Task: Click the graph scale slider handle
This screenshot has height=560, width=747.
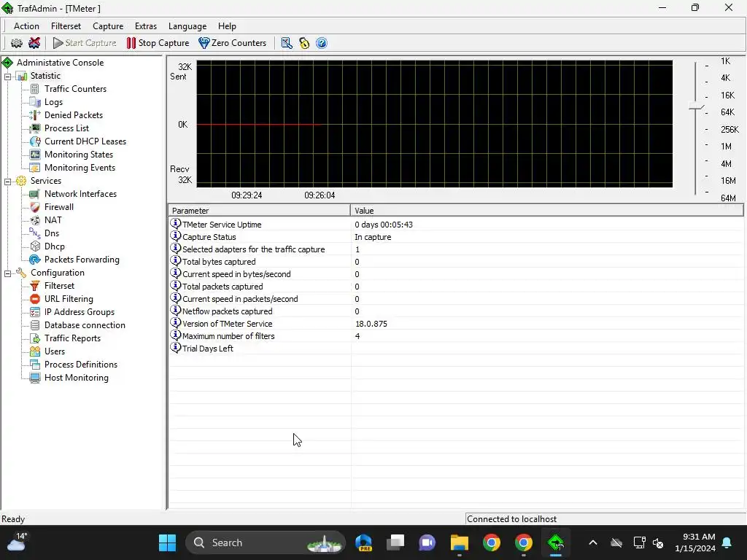Action: coord(696,107)
